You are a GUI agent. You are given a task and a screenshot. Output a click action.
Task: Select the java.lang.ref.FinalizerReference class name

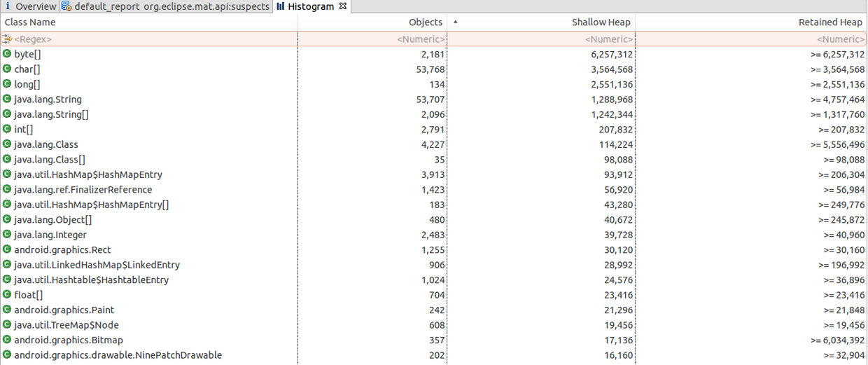point(83,190)
